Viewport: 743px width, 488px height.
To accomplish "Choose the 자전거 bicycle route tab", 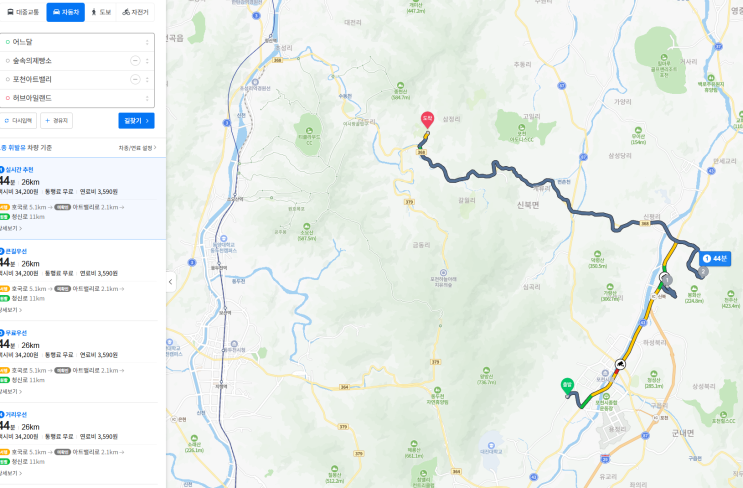I will 136,12.
